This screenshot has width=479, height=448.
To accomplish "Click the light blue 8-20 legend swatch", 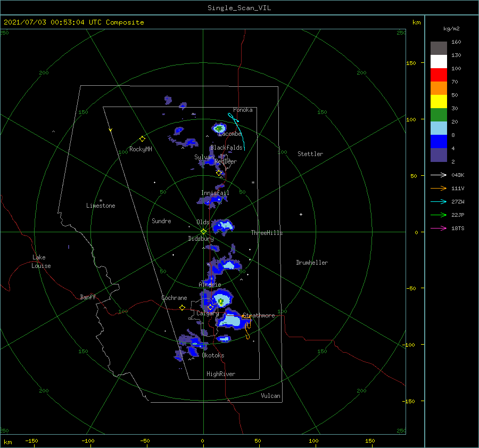I will click(x=439, y=128).
